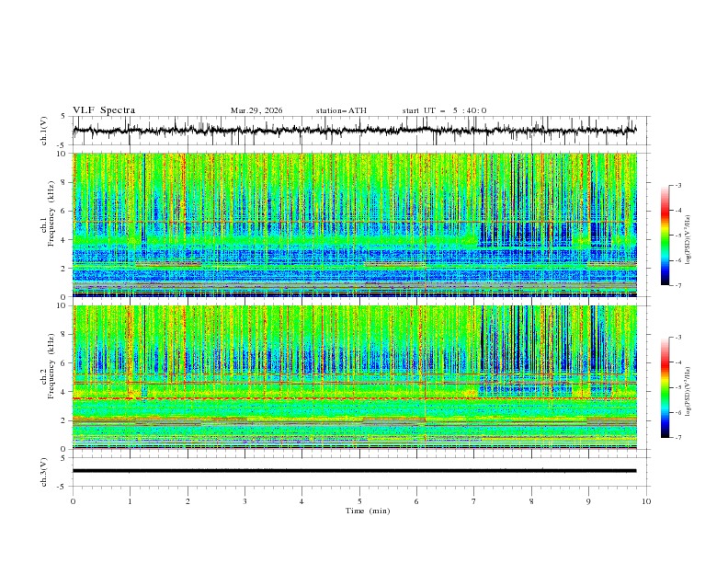Click the 'VLF Spectra' title text
The height and width of the screenshot is (563, 728).
[104, 110]
